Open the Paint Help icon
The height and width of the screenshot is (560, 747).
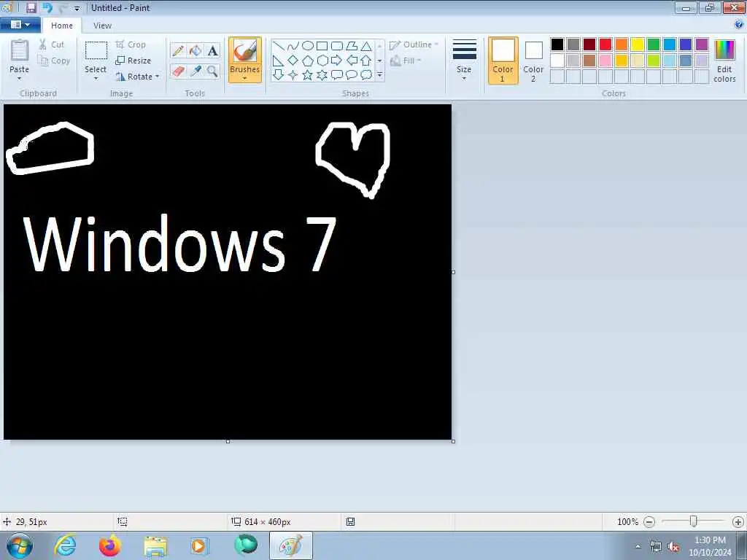[x=739, y=24]
